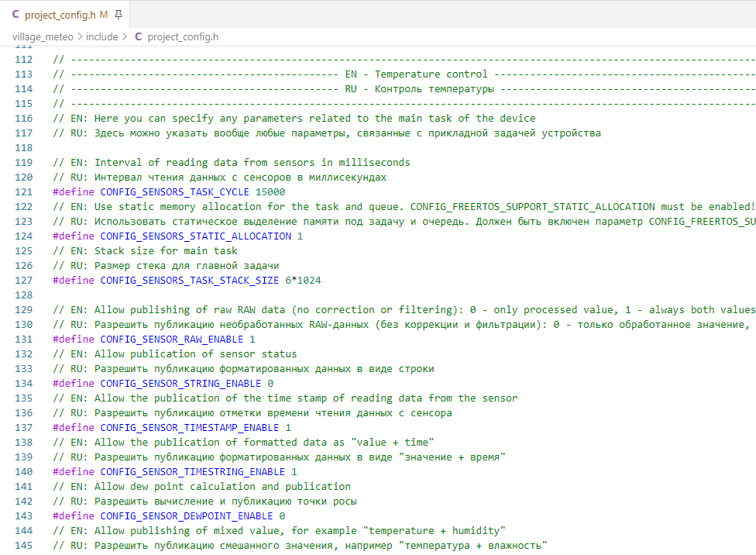Click the value 15000 on line 121

[x=270, y=192]
